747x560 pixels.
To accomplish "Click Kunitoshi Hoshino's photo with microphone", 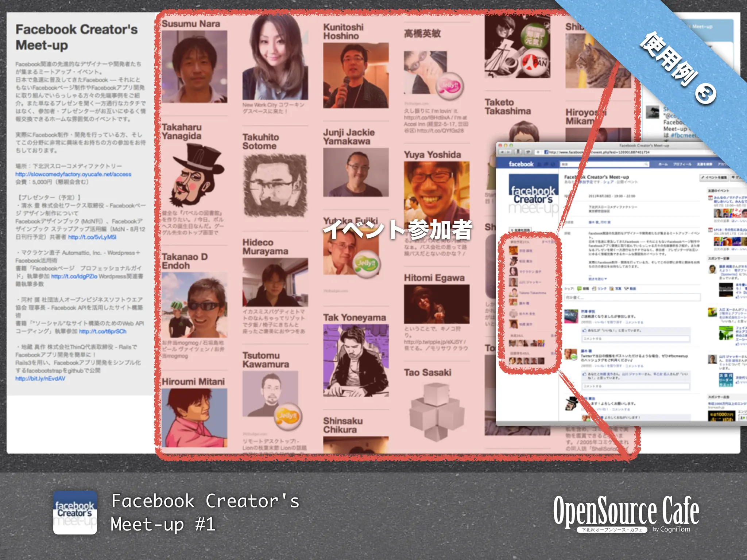I will 356,75.
